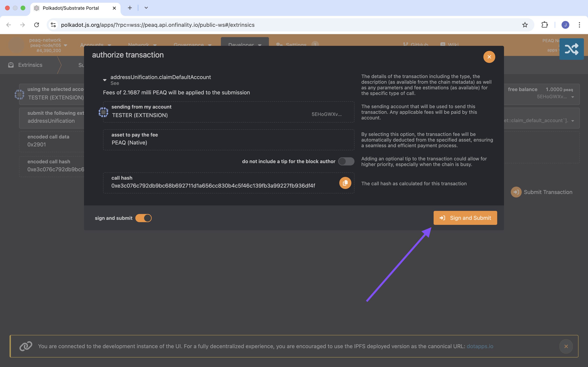588x367 pixels.
Task: Copy the call hash to clipboard
Action: 345,183
